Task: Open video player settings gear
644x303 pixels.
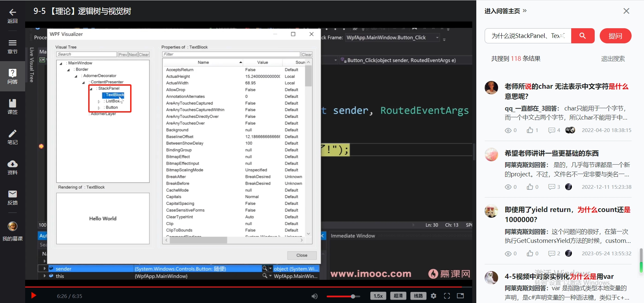Action: pos(434,296)
